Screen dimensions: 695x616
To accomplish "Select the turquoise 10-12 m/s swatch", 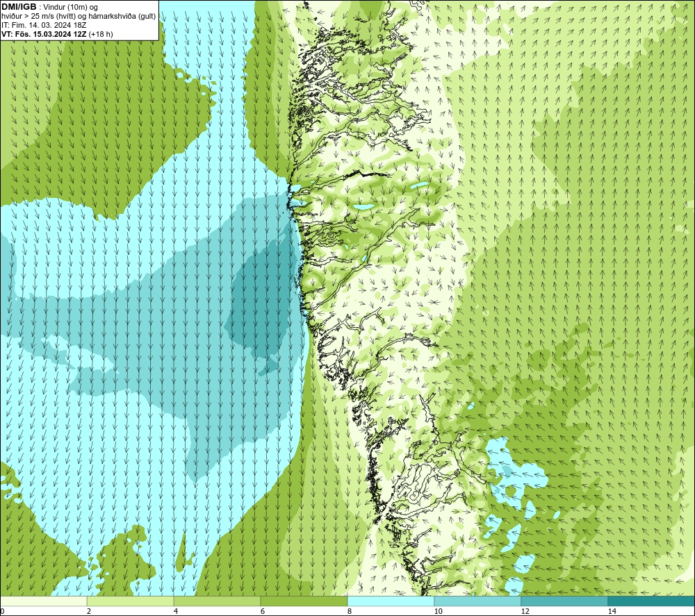I will tap(478, 601).
